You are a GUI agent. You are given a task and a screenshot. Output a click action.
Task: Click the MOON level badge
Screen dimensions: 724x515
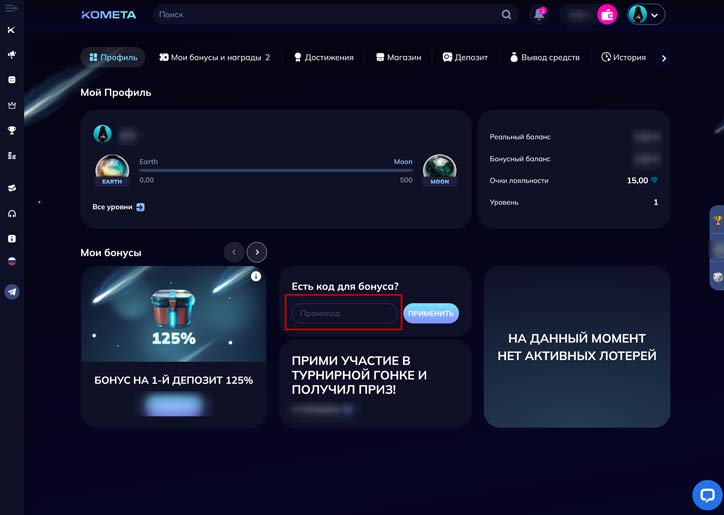click(x=440, y=170)
